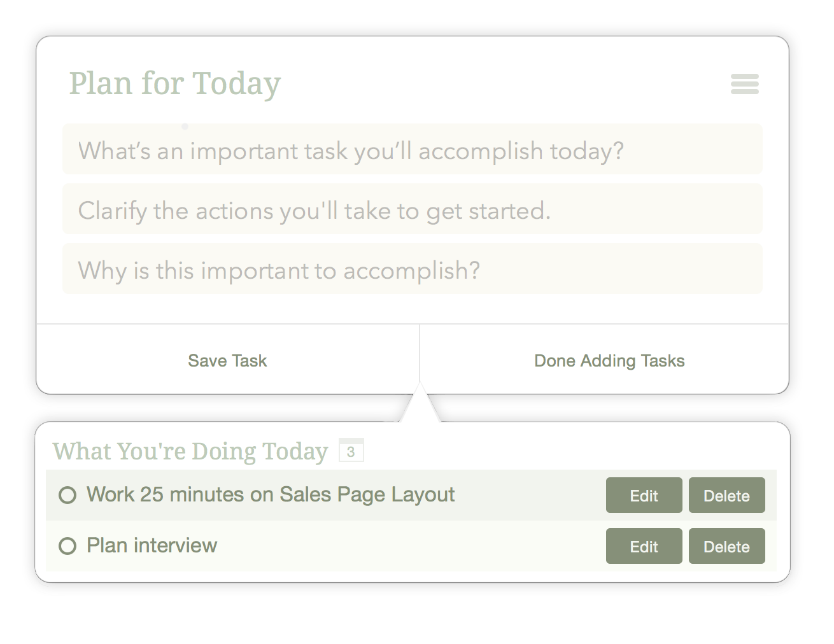The height and width of the screenshot is (644, 834).
Task: Click the What You're Doing Today heading
Action: click(x=190, y=451)
